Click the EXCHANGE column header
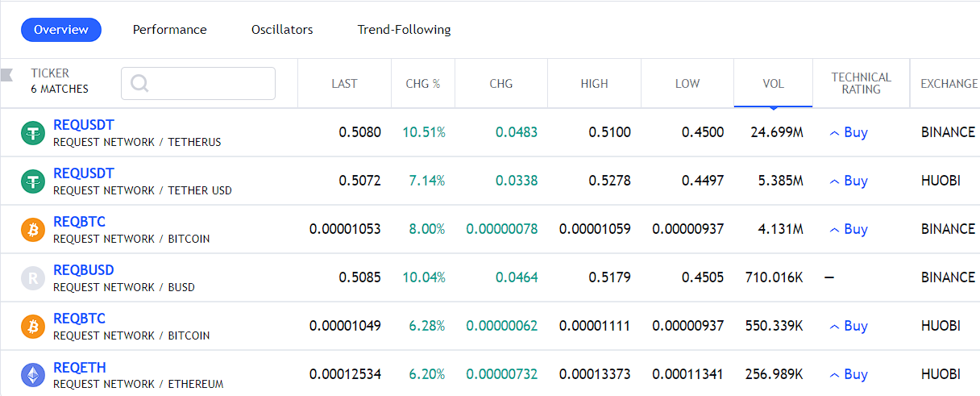The image size is (980, 396). pyautogui.click(x=949, y=84)
